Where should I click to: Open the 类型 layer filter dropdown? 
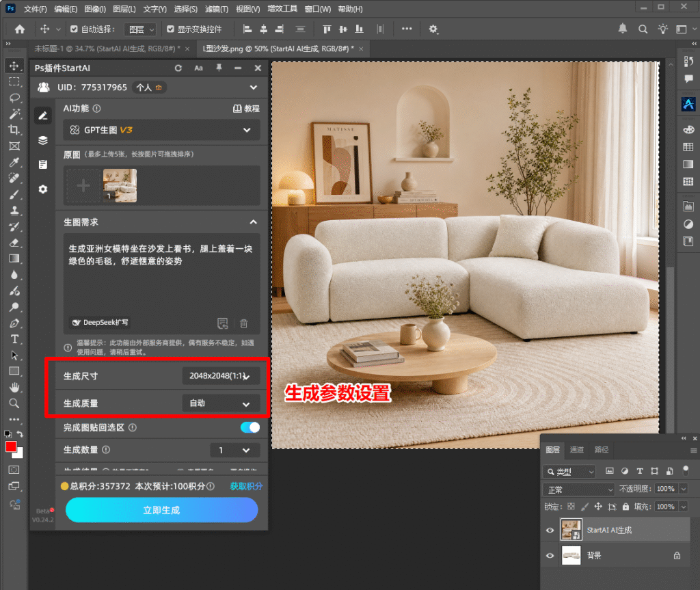click(x=569, y=472)
